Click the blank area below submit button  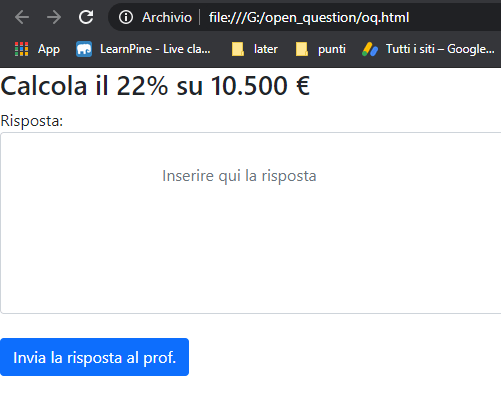pos(250,397)
